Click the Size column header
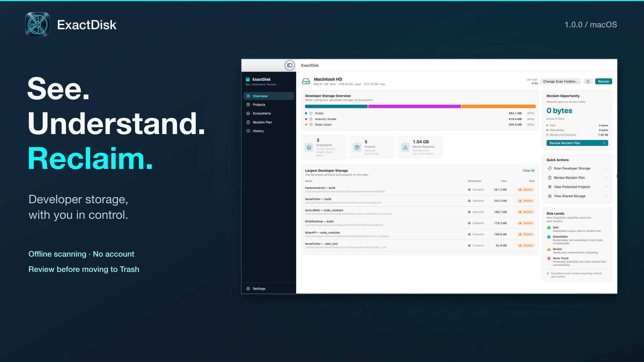 504,181
